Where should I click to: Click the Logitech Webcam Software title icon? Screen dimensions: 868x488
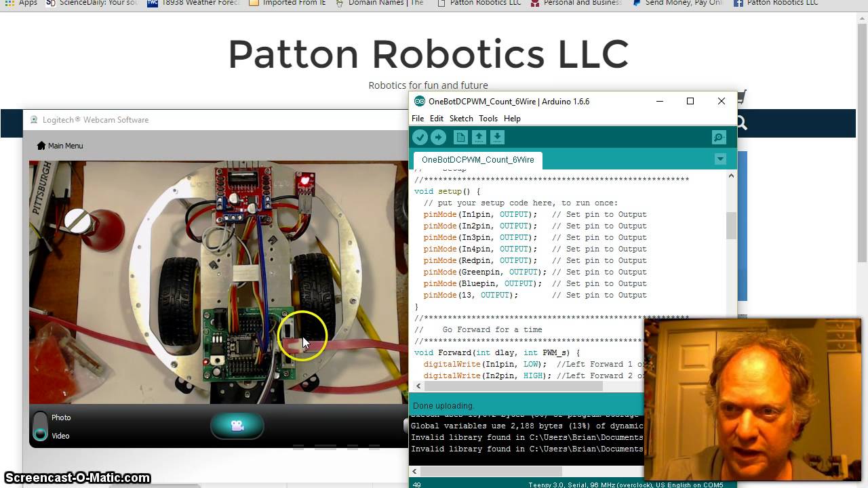tap(34, 120)
